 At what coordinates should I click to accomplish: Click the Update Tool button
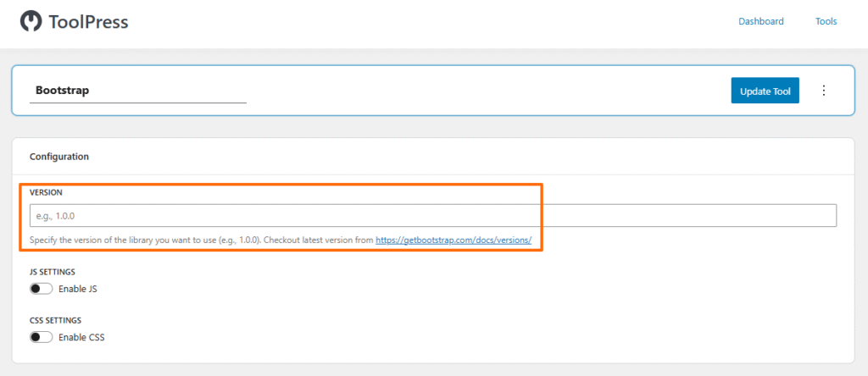765,91
